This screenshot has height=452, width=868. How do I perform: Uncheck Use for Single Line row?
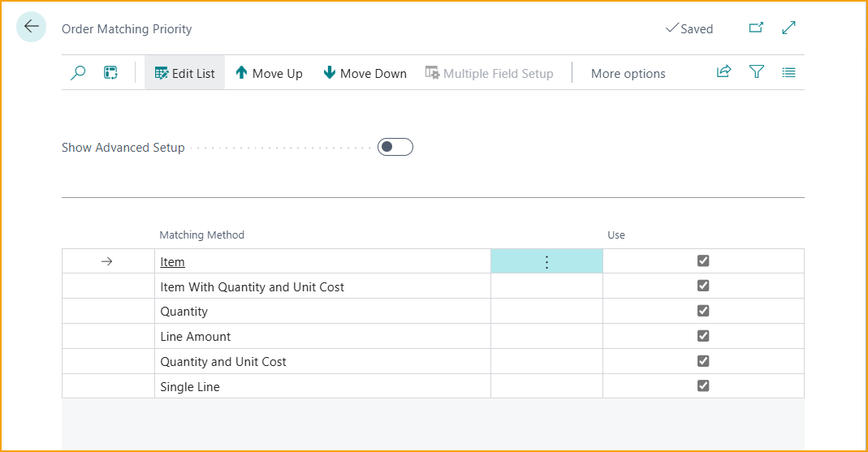[x=703, y=386]
